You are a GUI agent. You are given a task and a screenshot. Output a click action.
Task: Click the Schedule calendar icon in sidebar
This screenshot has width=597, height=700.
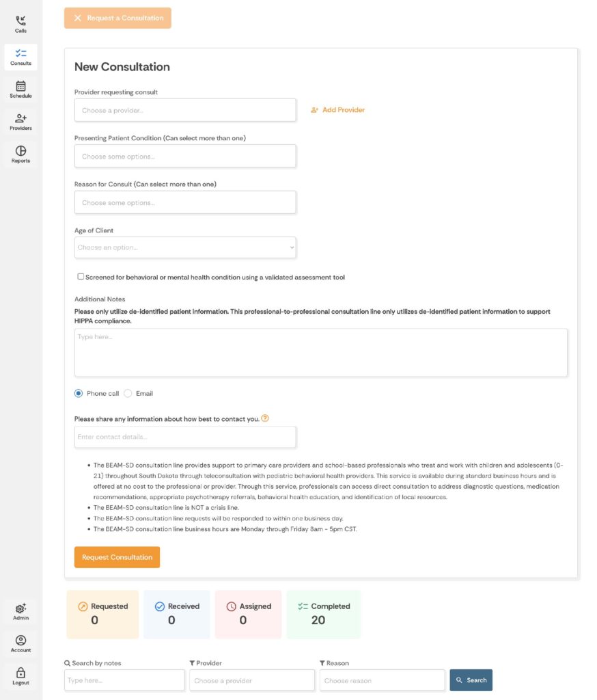pos(20,87)
